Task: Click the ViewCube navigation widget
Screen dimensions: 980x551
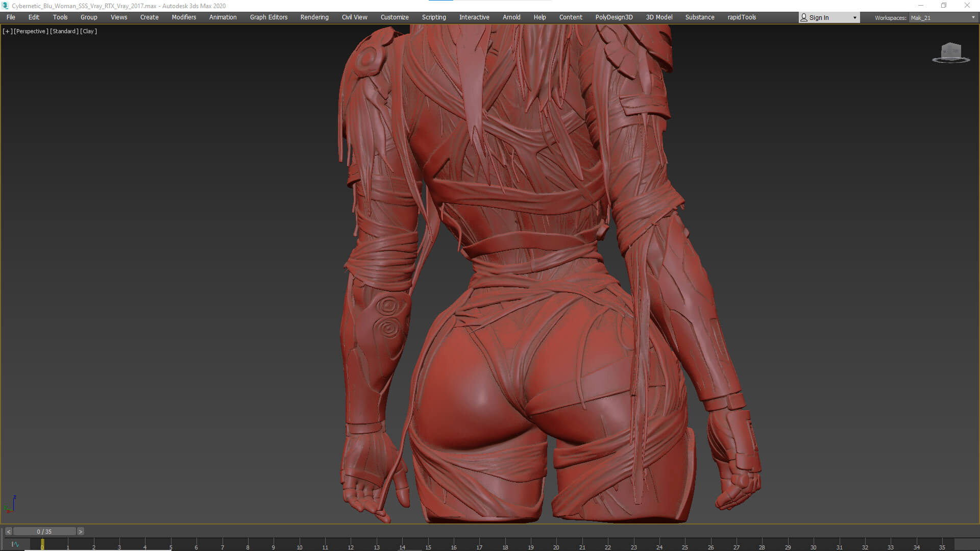Action: click(x=951, y=53)
